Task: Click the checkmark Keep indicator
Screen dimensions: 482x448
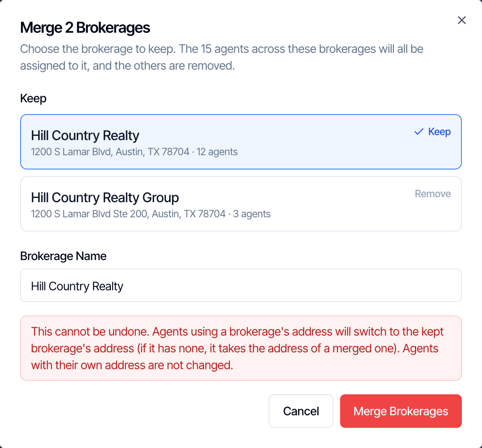Action: (x=432, y=132)
